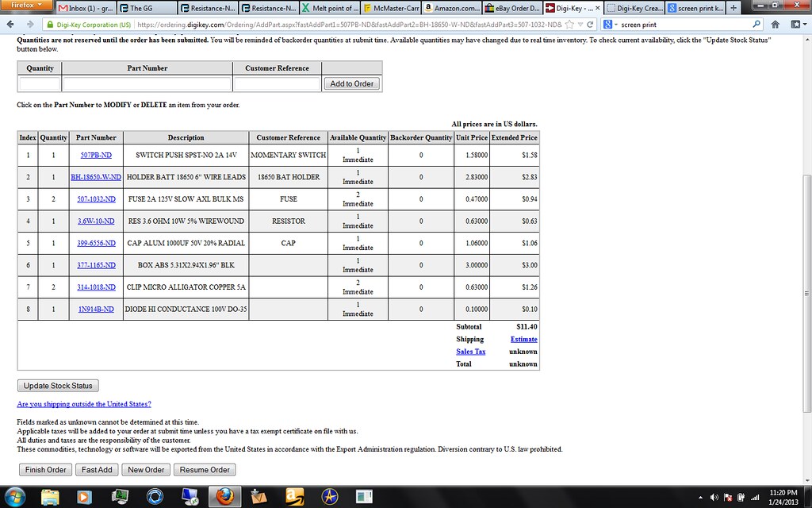Open the download folder taskbar icon

[259, 497]
